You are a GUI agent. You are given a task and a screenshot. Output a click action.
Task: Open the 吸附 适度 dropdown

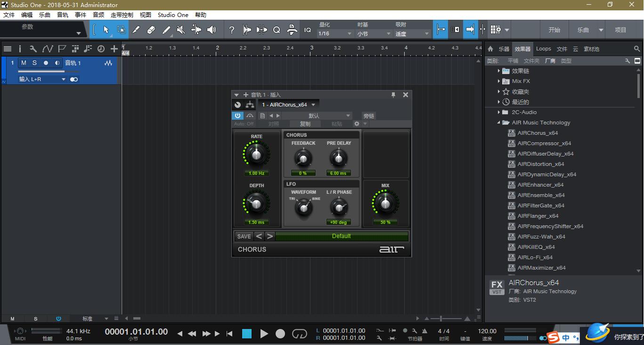tap(412, 33)
